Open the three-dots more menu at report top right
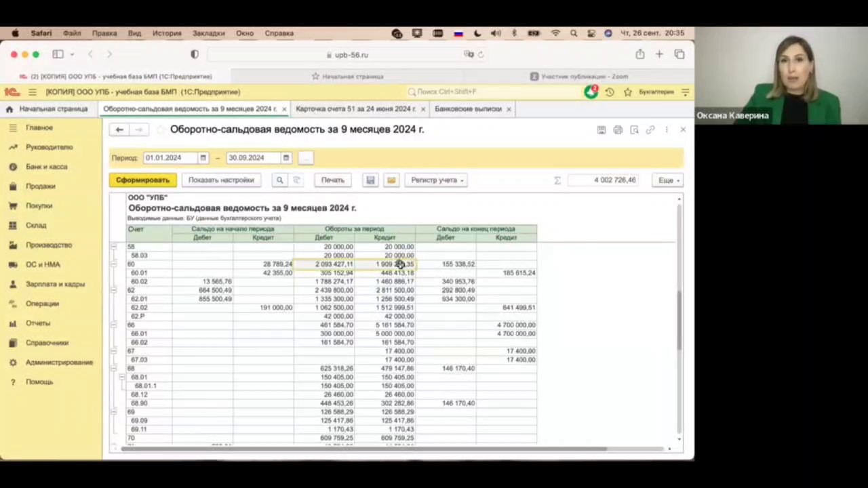 [x=667, y=129]
